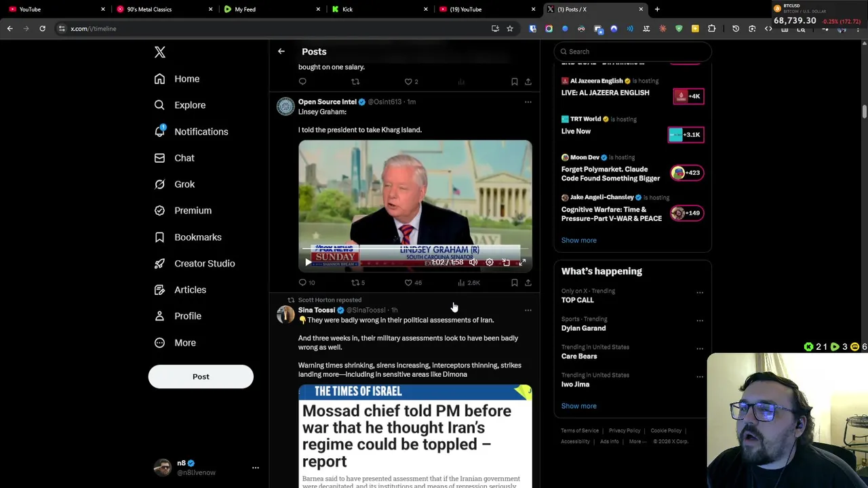Open options for Care Bears trend

[x=700, y=349]
